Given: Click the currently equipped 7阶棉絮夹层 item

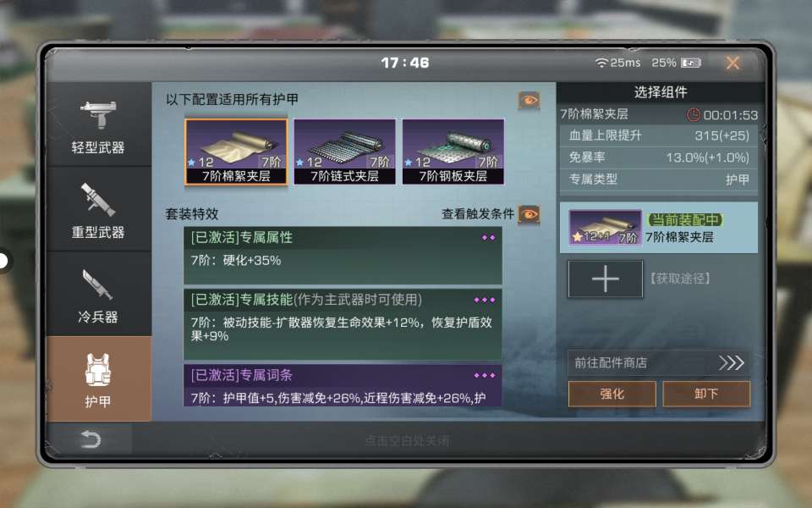Looking at the screenshot, I should (x=659, y=228).
